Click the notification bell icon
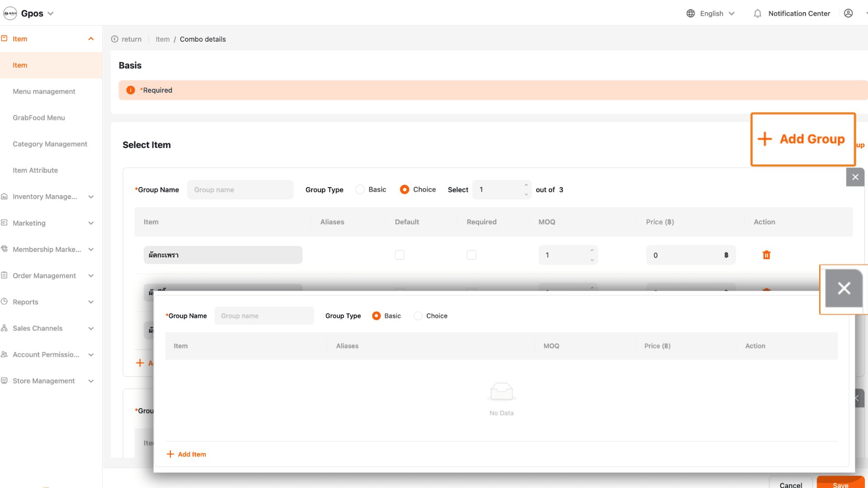The image size is (868, 488). [758, 14]
